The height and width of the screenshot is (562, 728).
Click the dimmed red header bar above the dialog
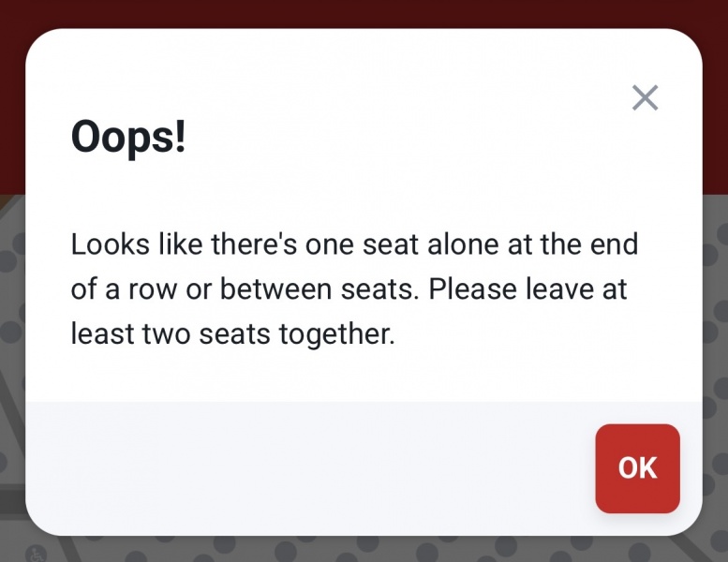point(364,13)
